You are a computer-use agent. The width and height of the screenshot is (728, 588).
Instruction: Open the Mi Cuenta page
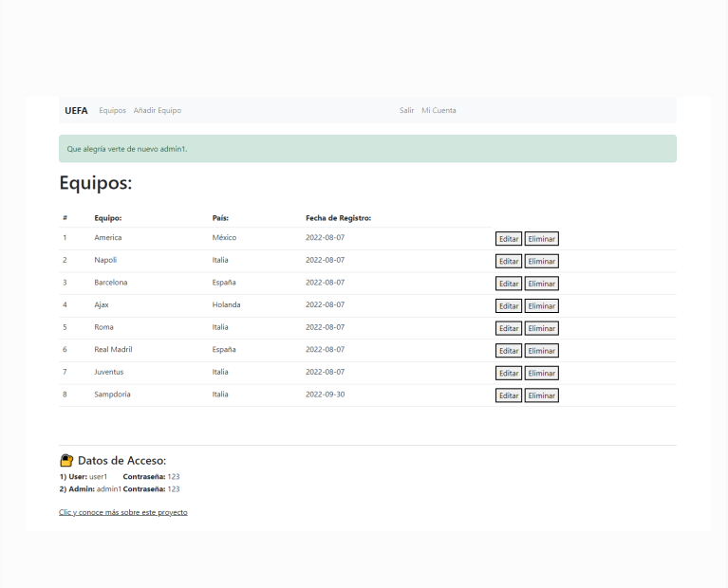[439, 111]
